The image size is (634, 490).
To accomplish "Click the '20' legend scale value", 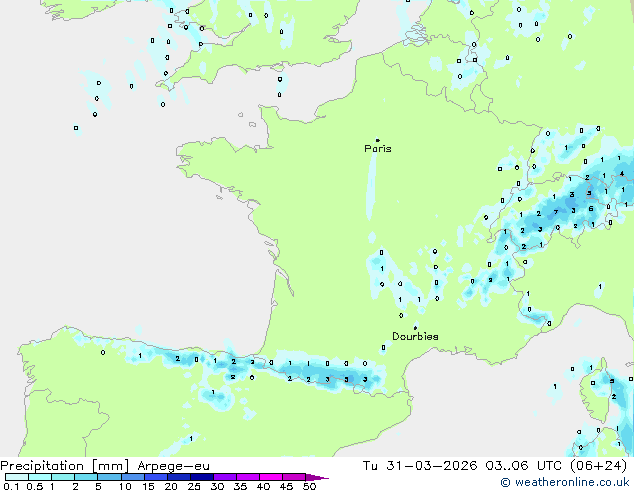I will [x=171, y=486].
